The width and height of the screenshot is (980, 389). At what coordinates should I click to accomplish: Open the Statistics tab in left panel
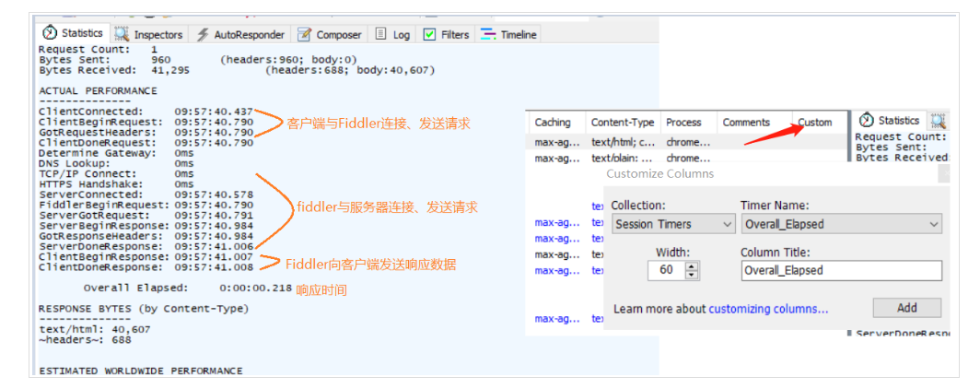(x=73, y=34)
